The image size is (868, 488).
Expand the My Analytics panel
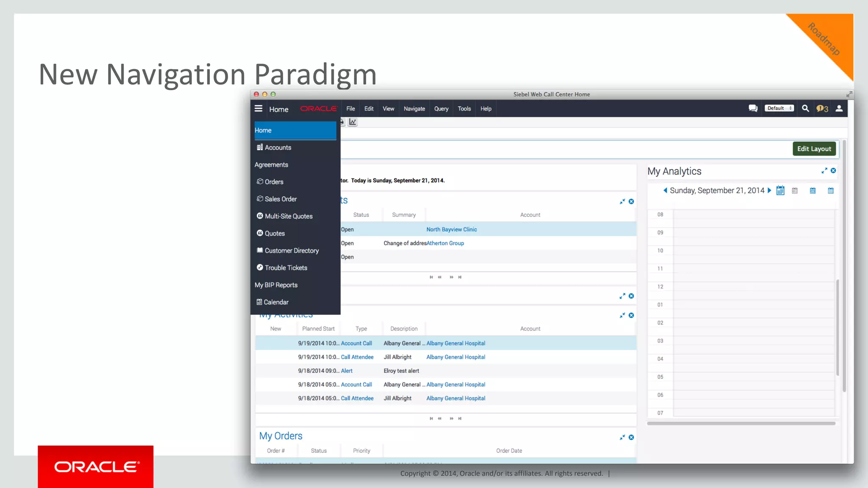click(824, 171)
